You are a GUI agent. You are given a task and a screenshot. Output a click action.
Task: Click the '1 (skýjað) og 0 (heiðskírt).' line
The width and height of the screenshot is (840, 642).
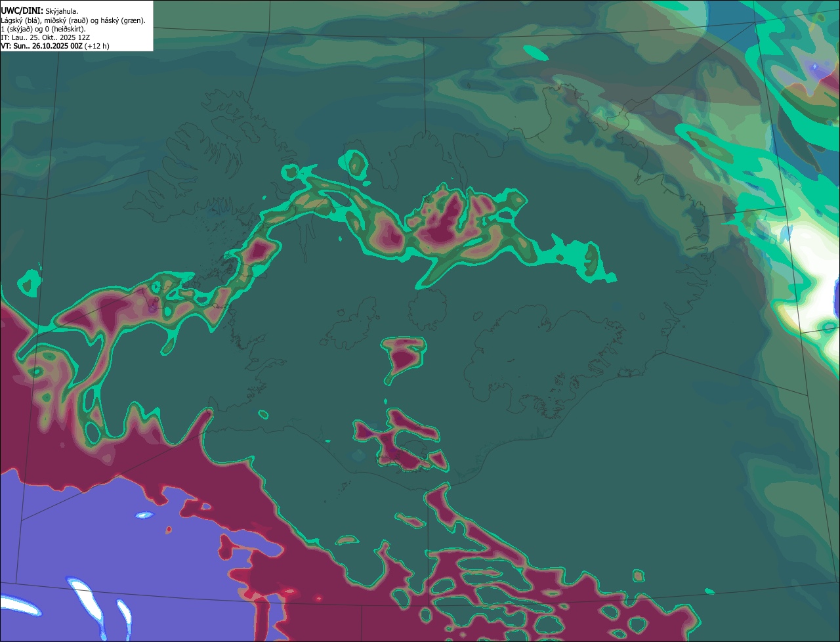(x=43, y=29)
